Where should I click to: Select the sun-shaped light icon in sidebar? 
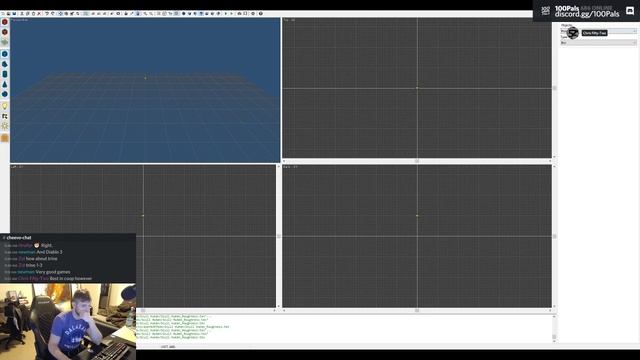point(4,126)
